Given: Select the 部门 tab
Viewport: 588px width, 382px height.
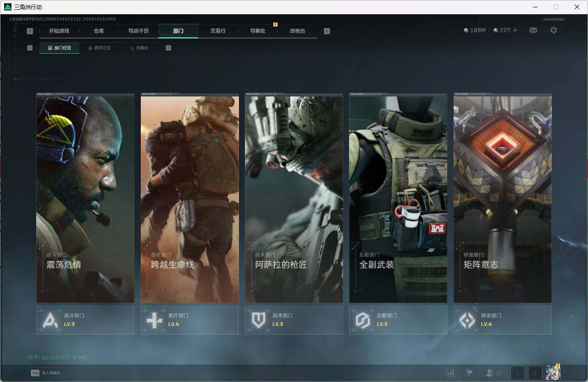Looking at the screenshot, I should tap(178, 31).
